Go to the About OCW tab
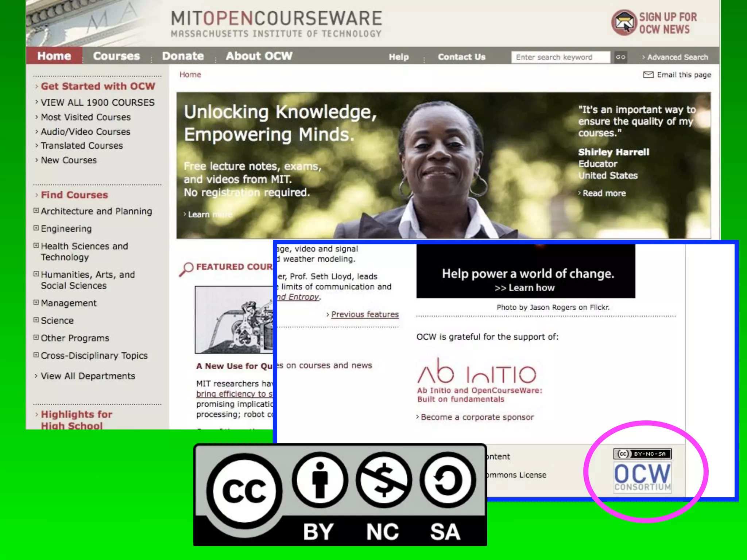This screenshot has width=747, height=560. point(259,56)
